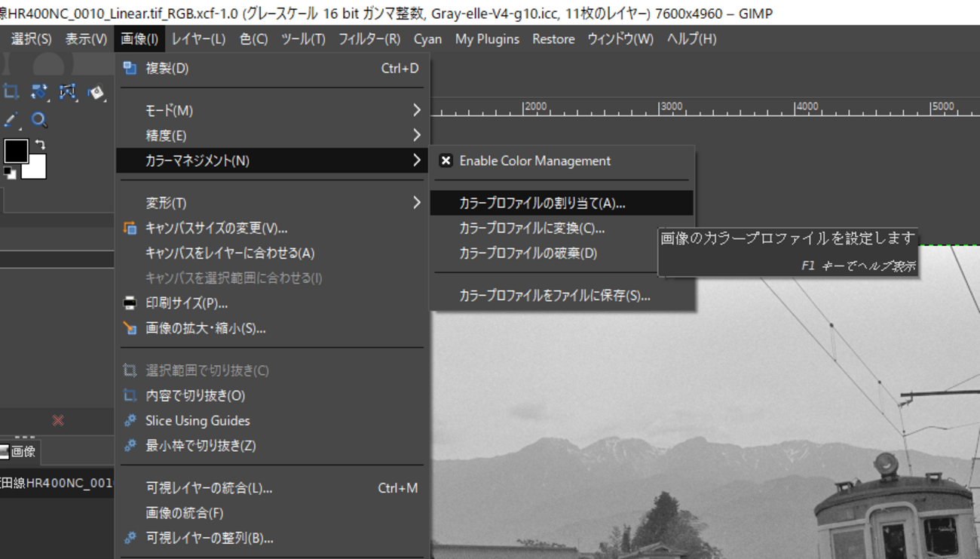Open the ヘルプ(H) menu

691,39
